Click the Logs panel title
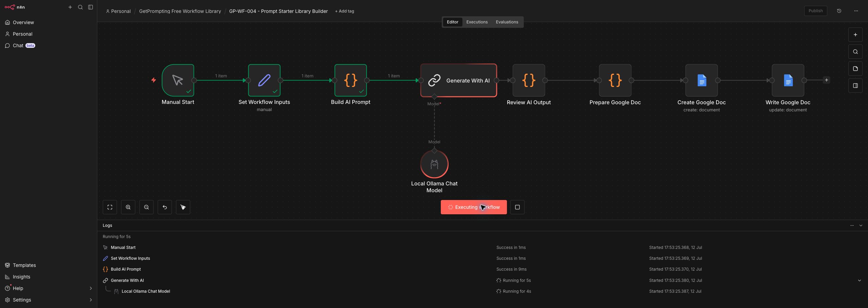 tap(107, 225)
